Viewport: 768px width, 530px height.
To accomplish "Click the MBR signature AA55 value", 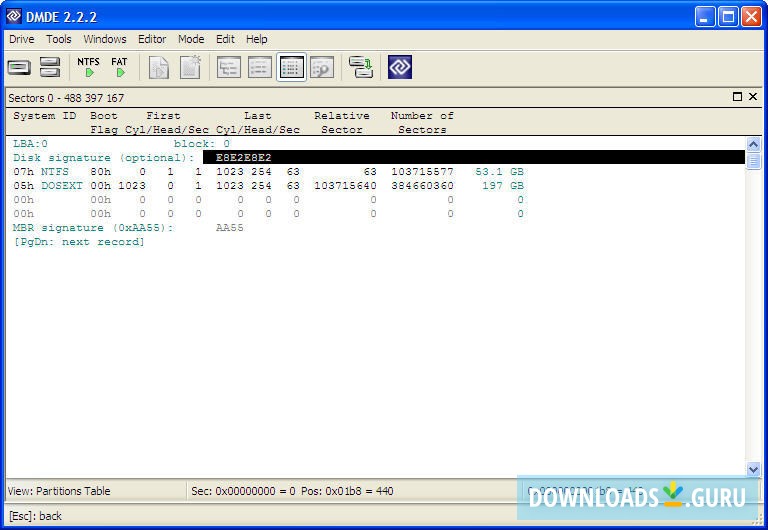I will (230, 228).
